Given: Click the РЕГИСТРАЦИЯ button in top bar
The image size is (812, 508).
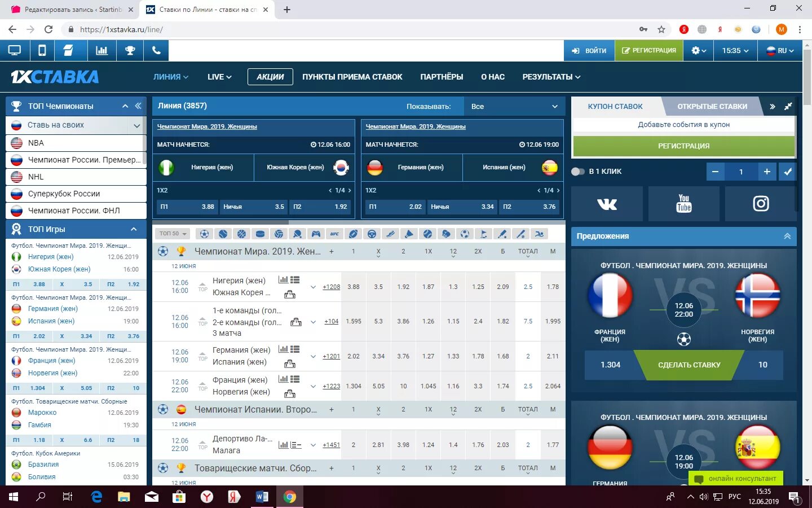Looking at the screenshot, I should 649,50.
